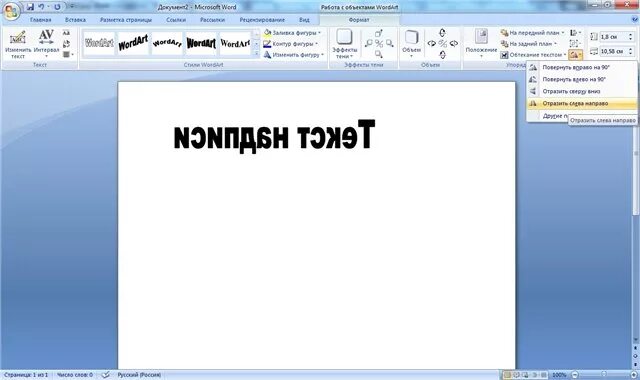The width and height of the screenshot is (640, 380).
Task: Open the Рассылки tab
Action: 212,20
